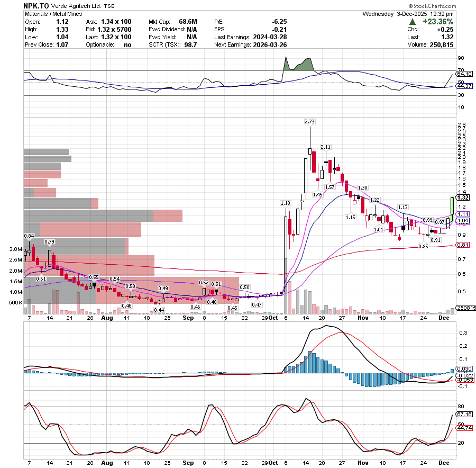
Task: Click the current price 1.32 axis tag
Action: tap(463, 197)
